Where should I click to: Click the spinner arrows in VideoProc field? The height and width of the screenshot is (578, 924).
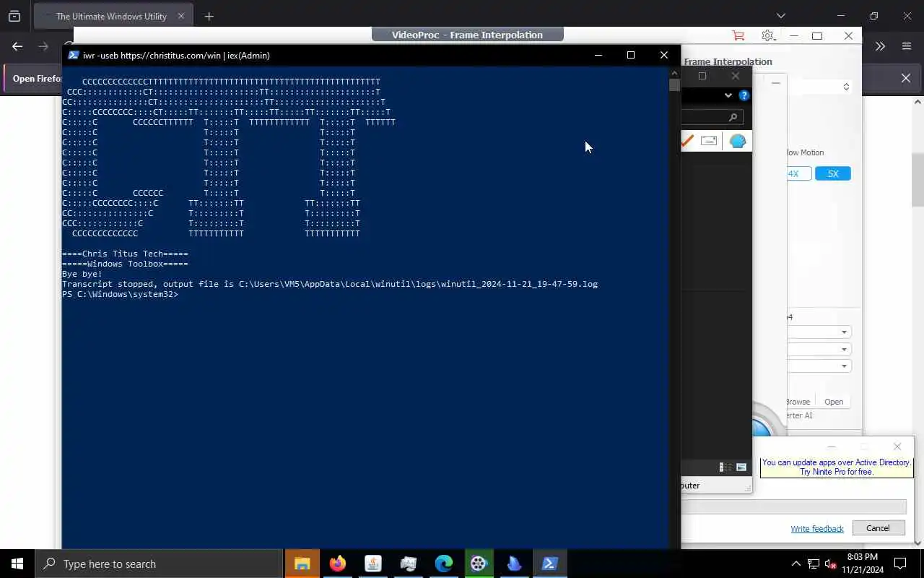846,87
